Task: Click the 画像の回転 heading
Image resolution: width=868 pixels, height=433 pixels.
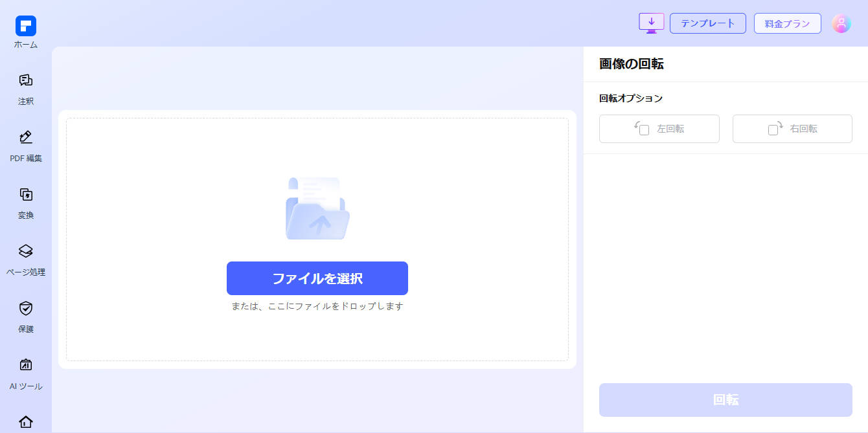Action: click(x=632, y=63)
